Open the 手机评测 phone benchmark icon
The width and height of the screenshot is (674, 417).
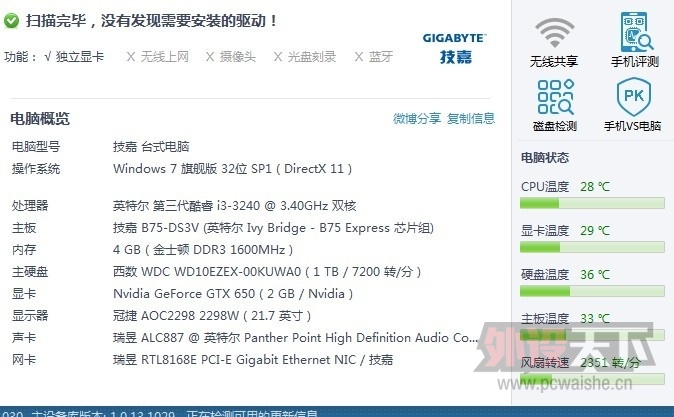pyautogui.click(x=636, y=32)
